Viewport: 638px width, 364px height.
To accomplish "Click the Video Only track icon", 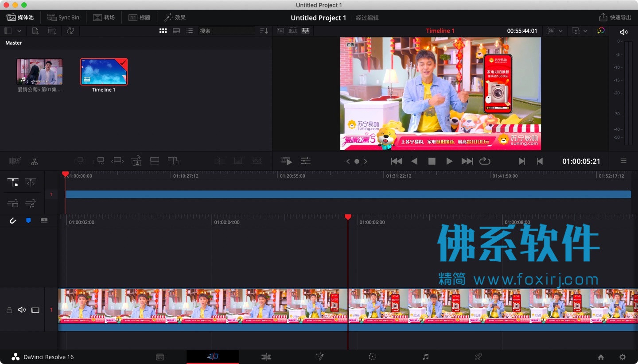I will [x=13, y=204].
